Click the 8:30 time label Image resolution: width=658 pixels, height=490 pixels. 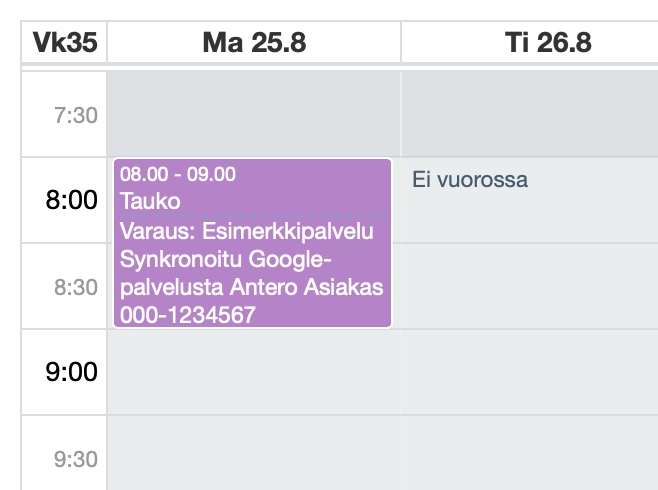[x=76, y=287]
